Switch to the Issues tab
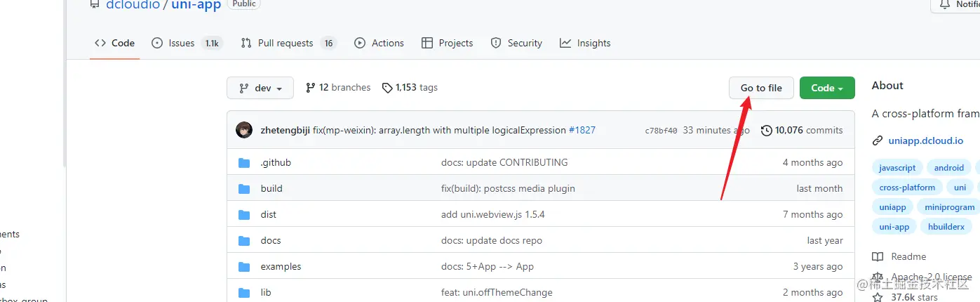Screen dimensions: 980x302 (181, 44)
